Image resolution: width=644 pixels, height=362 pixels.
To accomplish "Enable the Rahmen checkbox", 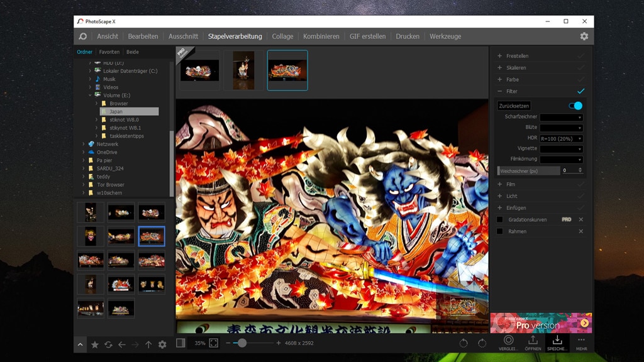I will pyautogui.click(x=500, y=231).
